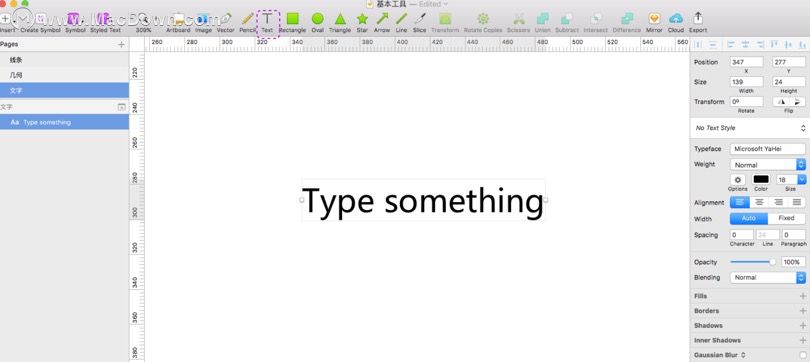Open the Mirror preview
The width and height of the screenshot is (810, 362).
654,23
